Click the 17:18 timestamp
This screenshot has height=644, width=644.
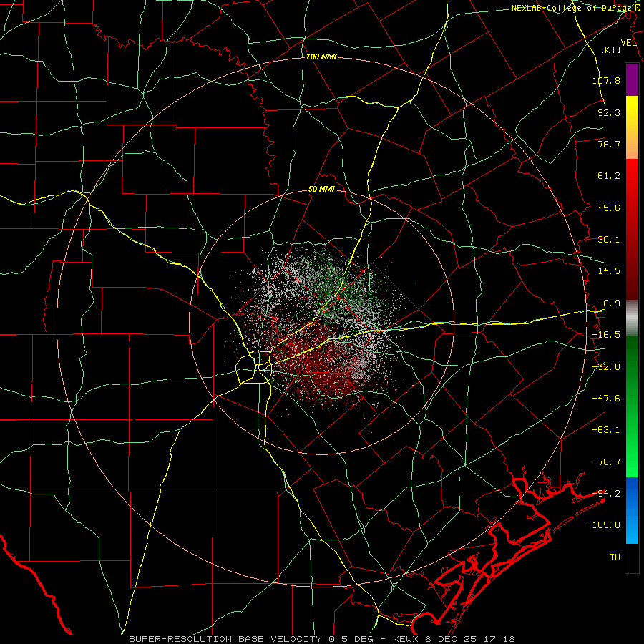(499, 639)
